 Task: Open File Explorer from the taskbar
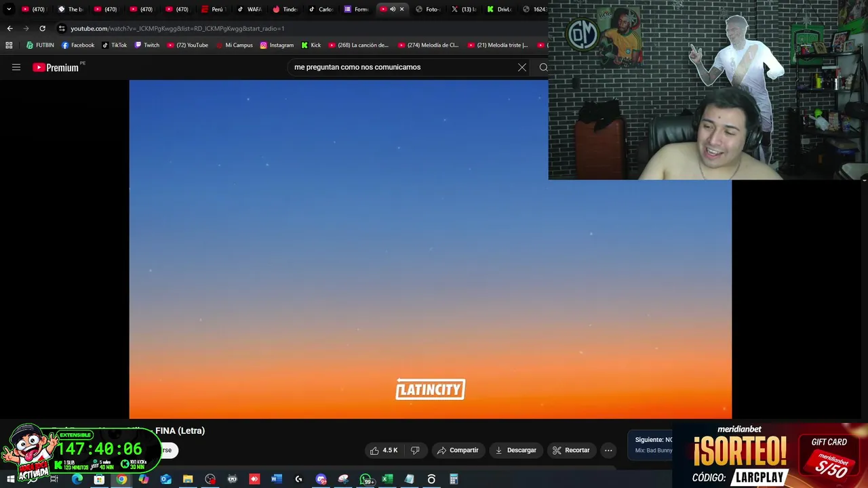(188, 479)
